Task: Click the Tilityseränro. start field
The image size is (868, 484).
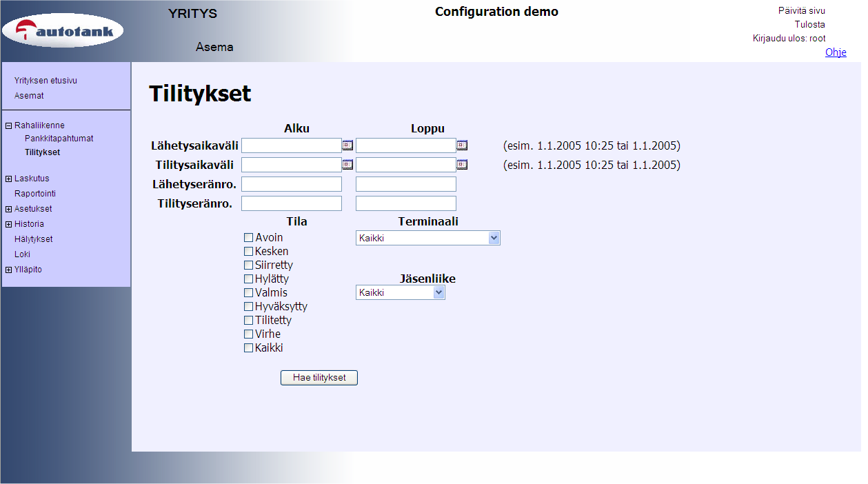Action: [292, 203]
